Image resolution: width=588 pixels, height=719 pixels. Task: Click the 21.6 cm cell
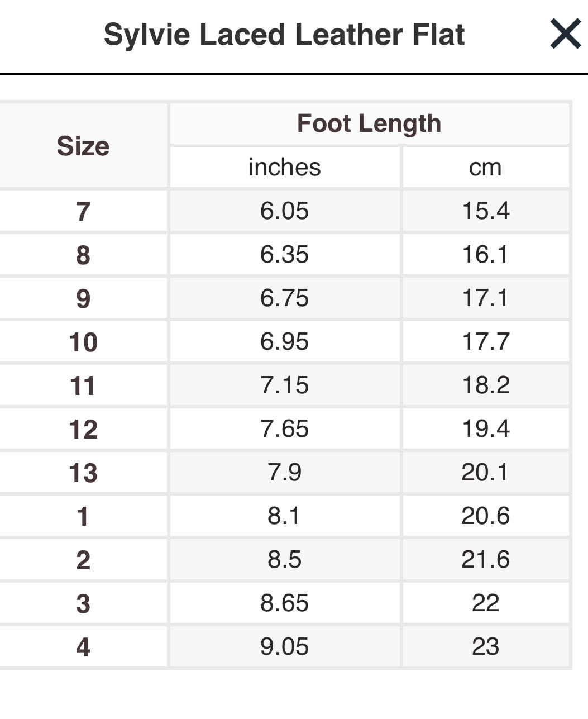(x=485, y=560)
